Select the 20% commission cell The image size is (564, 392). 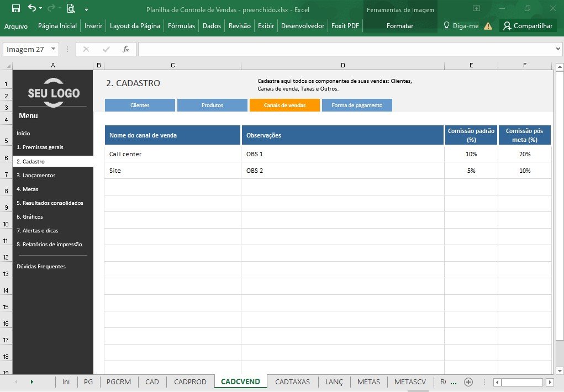(525, 154)
